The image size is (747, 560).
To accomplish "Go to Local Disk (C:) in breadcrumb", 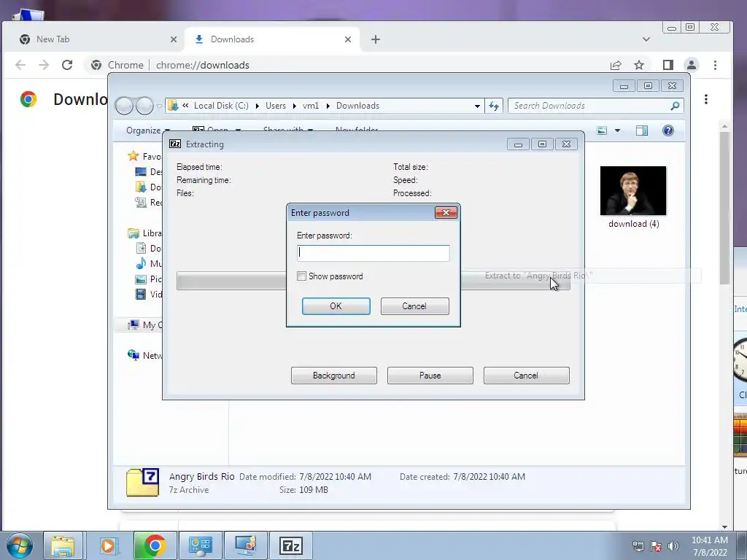I will pyautogui.click(x=221, y=106).
